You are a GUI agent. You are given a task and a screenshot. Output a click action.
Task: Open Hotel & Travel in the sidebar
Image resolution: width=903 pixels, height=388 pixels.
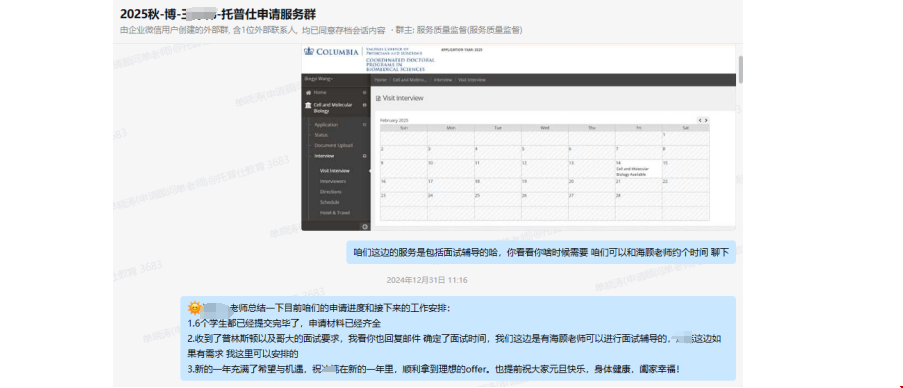coord(335,212)
